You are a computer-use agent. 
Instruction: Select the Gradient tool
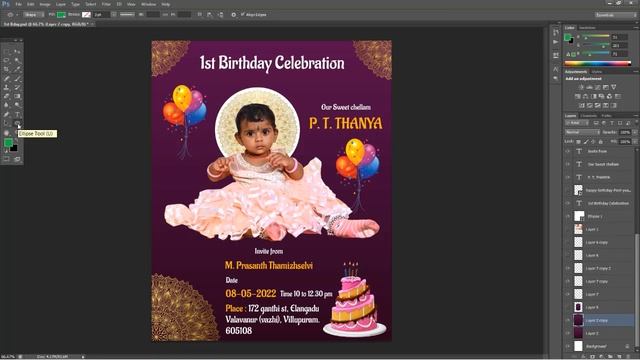(17, 96)
